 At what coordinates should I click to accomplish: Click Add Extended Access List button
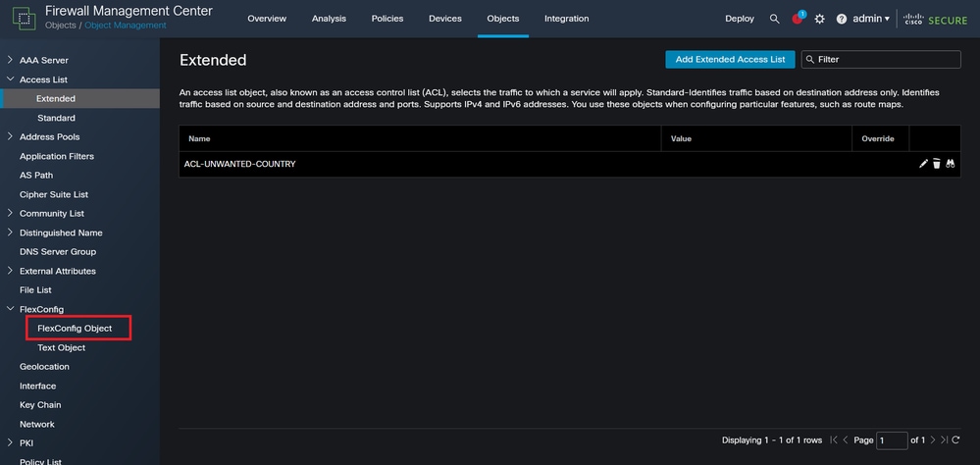pos(730,60)
